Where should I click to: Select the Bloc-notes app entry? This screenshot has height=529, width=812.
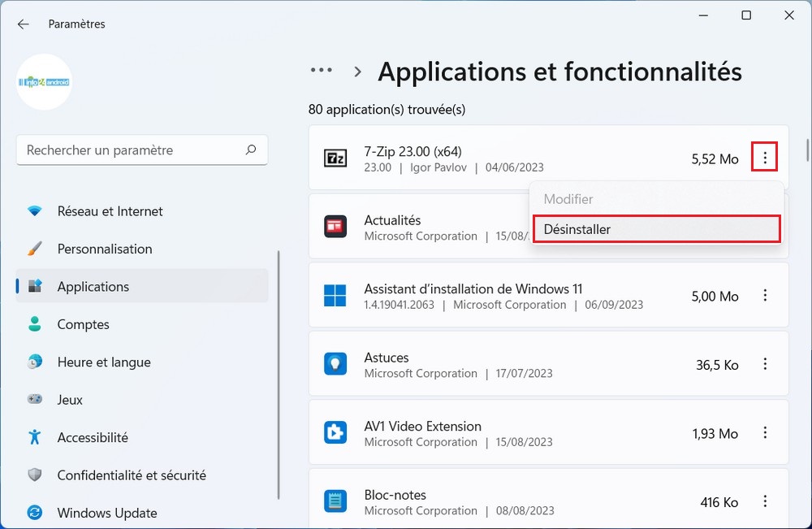(x=548, y=499)
